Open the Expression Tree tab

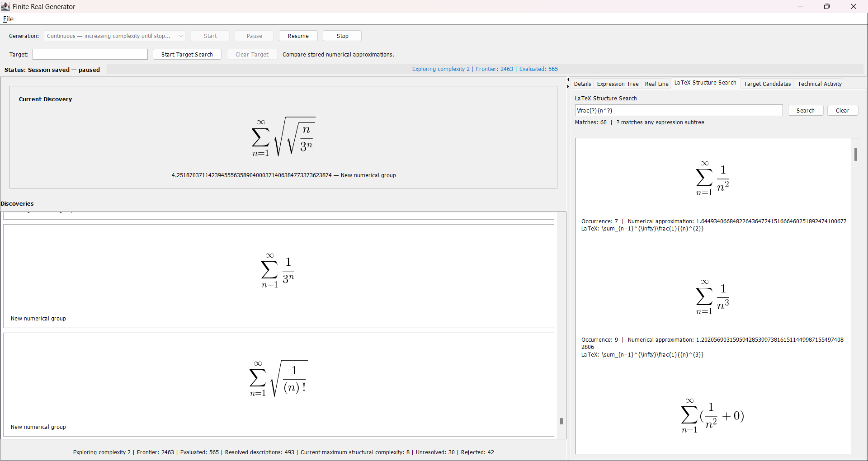click(618, 84)
